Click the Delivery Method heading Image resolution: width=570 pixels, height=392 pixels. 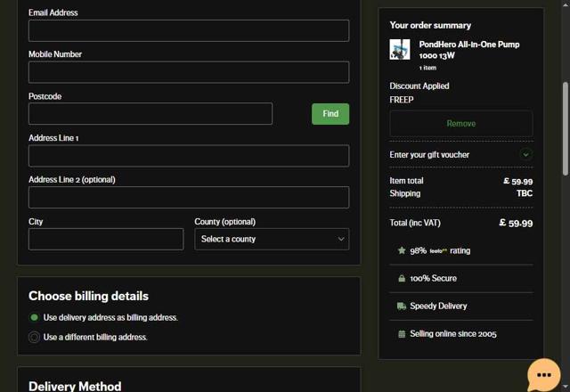point(75,386)
